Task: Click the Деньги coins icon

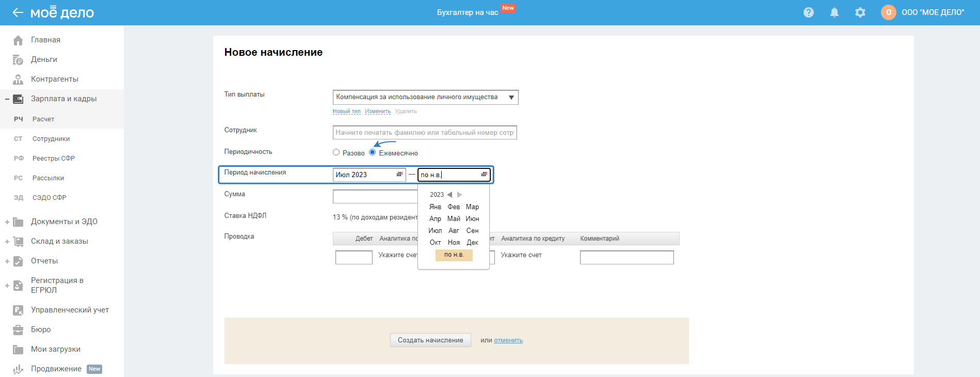Action: [x=18, y=60]
